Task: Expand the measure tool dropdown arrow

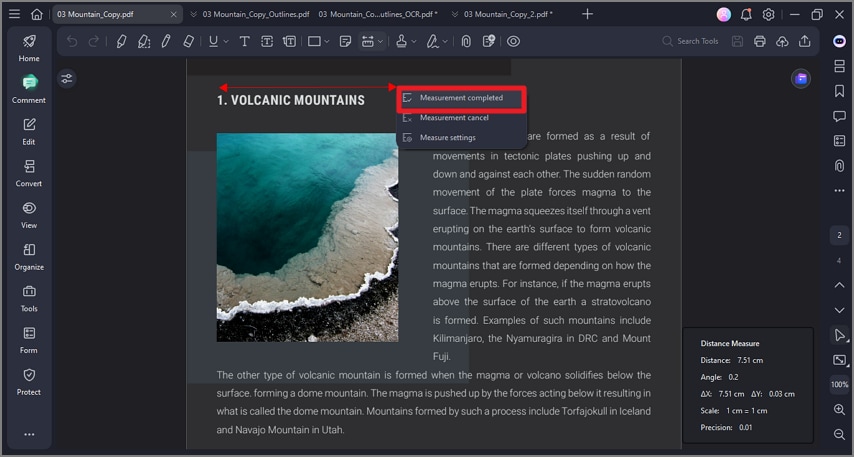Action: point(380,41)
